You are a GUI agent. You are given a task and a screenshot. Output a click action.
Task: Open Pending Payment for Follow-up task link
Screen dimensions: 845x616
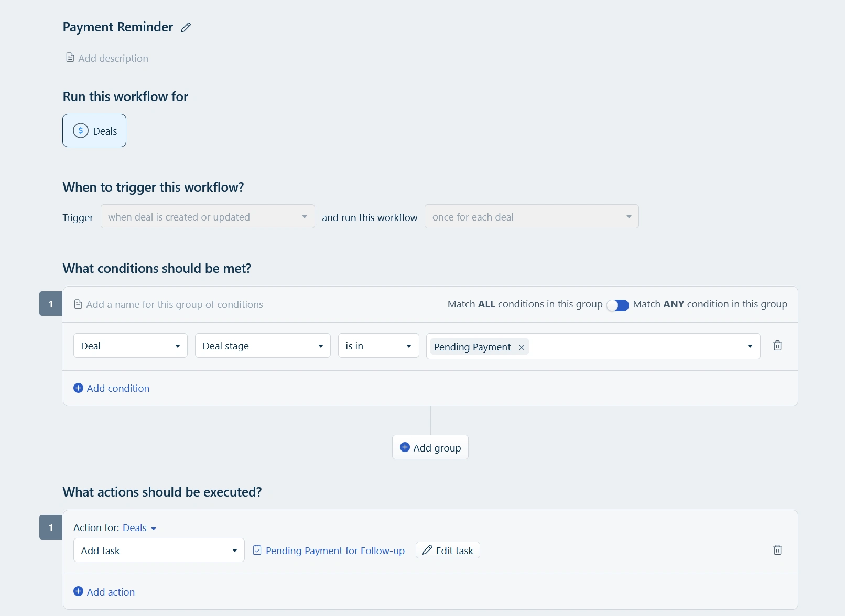[x=335, y=551]
